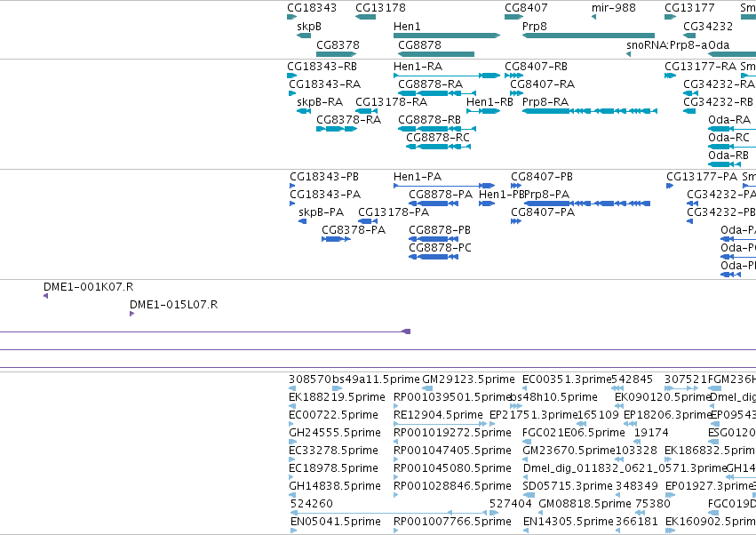Open the skpB gene feature
Image resolution: width=756 pixels, height=535 pixels.
pyautogui.click(x=304, y=36)
